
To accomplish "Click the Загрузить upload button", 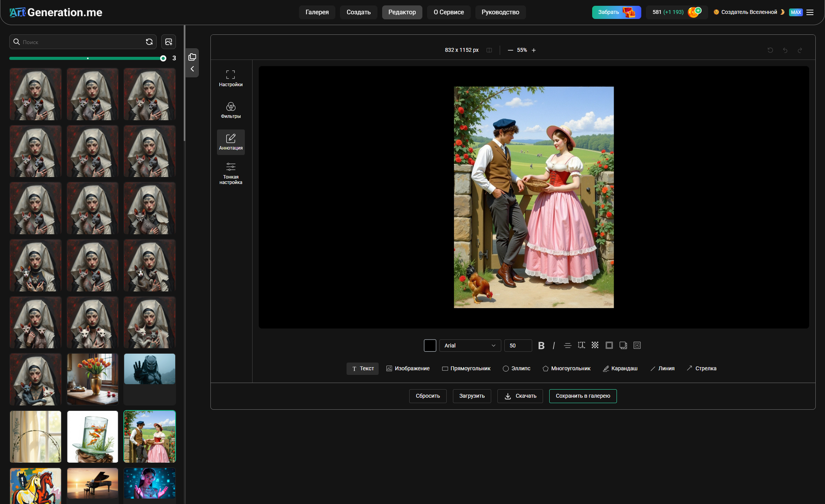I will 472,396.
